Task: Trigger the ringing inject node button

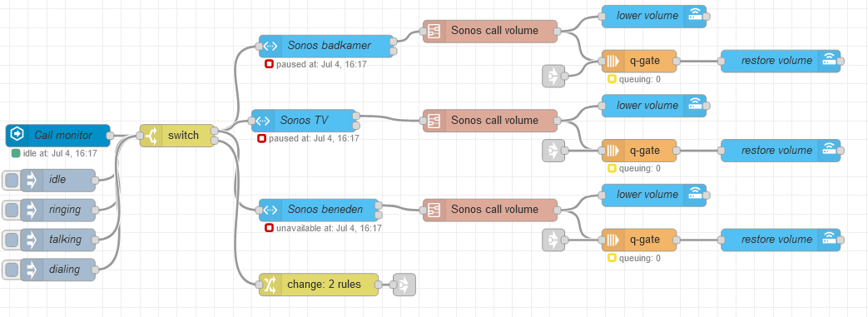Action: point(11,211)
